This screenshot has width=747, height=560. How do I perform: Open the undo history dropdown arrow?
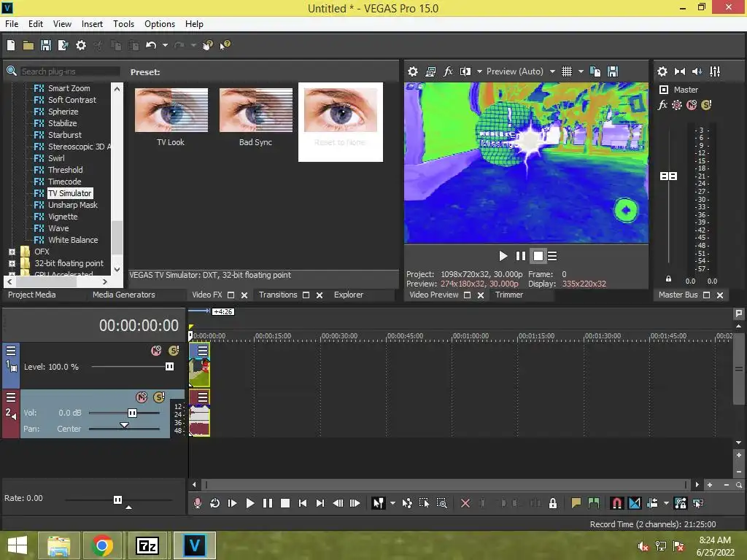(165, 45)
